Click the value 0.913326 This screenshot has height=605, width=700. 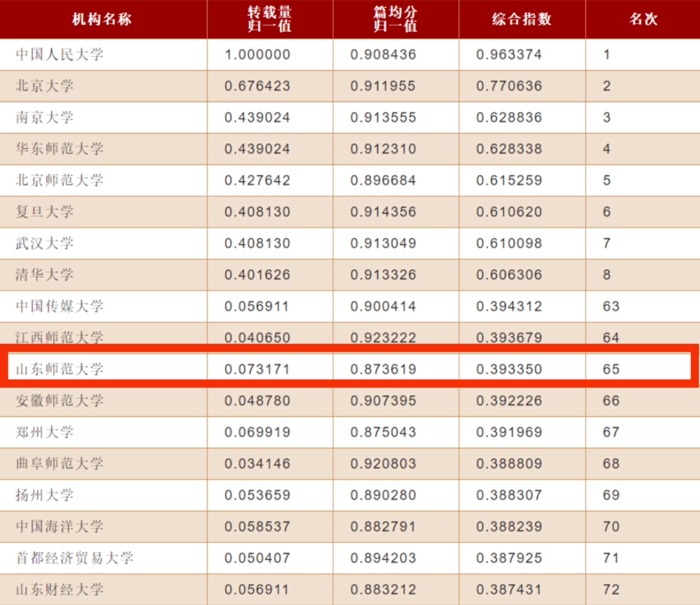[384, 275]
